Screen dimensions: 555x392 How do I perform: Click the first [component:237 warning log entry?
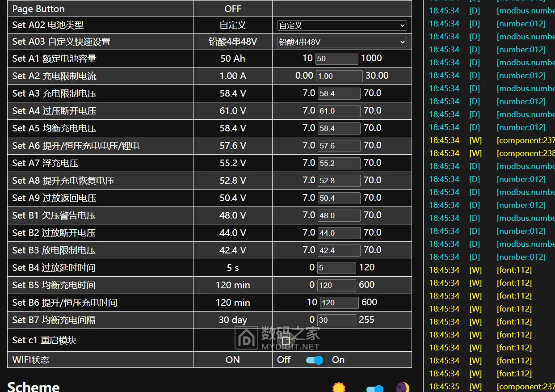[x=526, y=140]
